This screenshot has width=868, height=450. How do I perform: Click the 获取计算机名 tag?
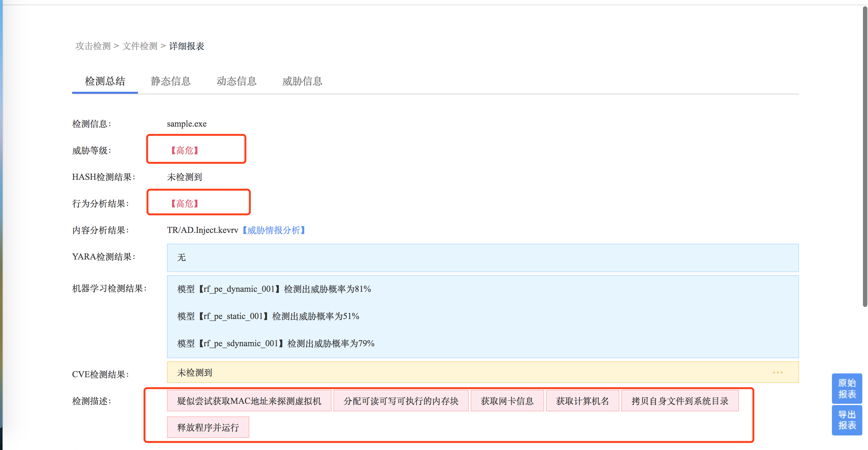(x=582, y=401)
